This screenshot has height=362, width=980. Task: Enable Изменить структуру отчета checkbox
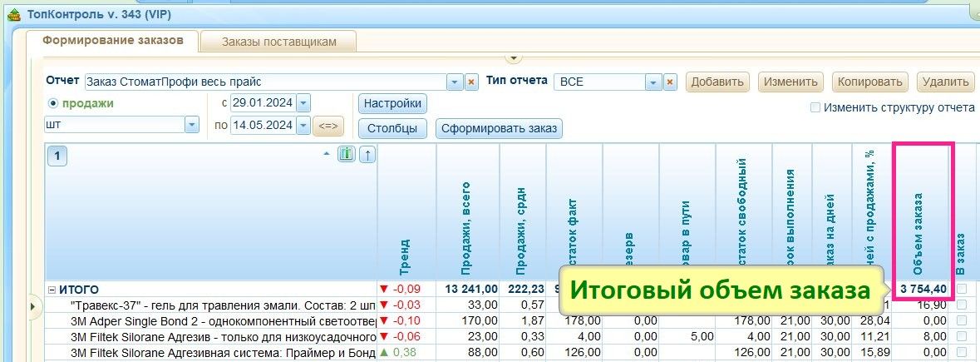815,107
